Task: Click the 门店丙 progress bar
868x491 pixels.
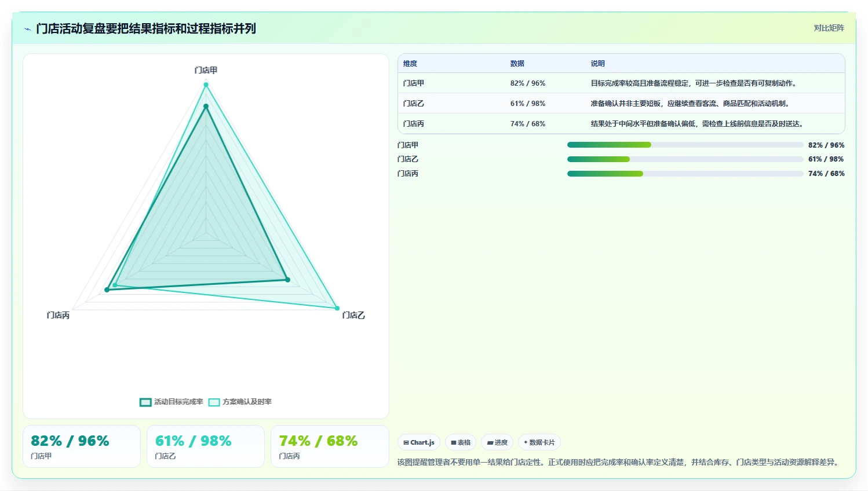Action: tap(685, 174)
